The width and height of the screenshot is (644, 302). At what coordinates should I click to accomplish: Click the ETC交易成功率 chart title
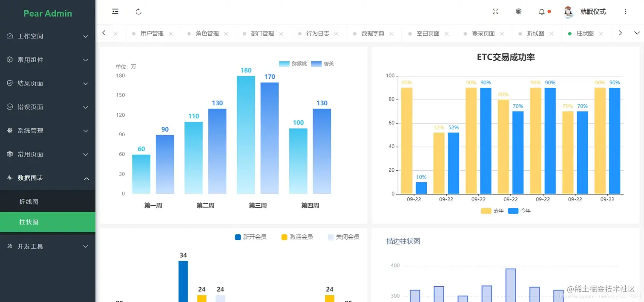click(x=506, y=57)
